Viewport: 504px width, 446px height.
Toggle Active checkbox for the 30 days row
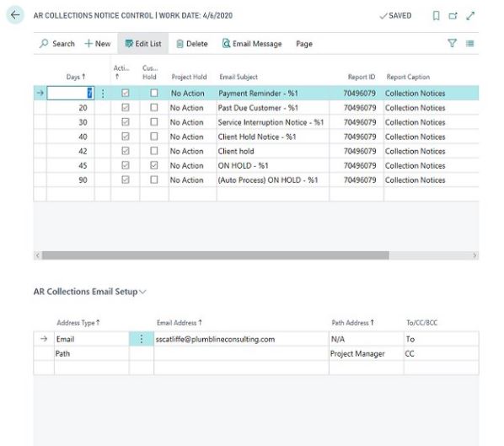126,122
